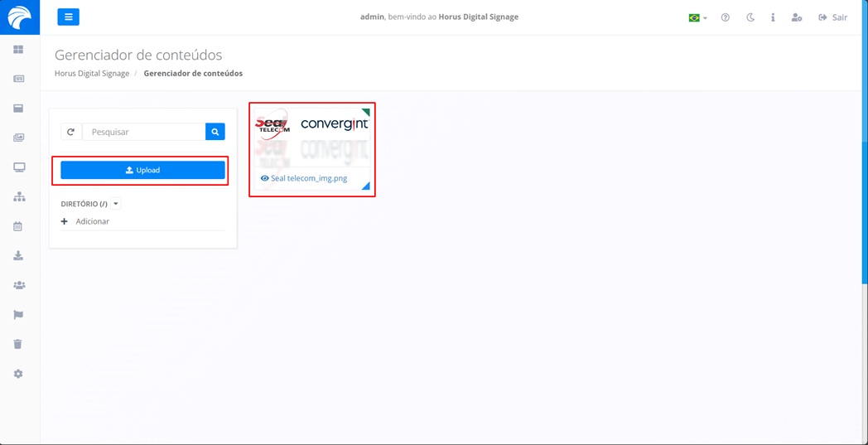Toggle dark mode with the moon icon
Viewport: 868px width, 445px height.
(750, 17)
